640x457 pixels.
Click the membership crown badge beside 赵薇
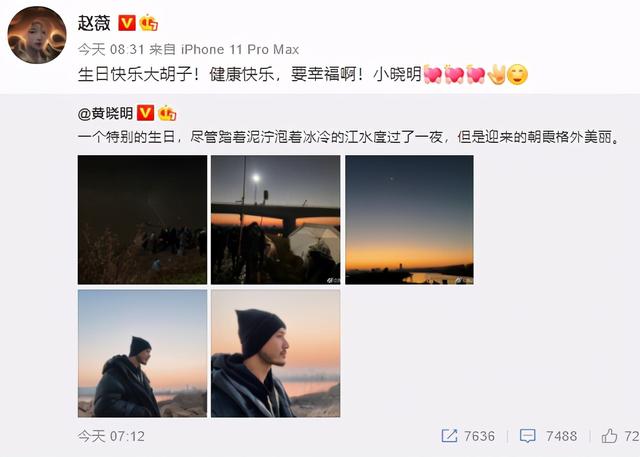(x=149, y=23)
